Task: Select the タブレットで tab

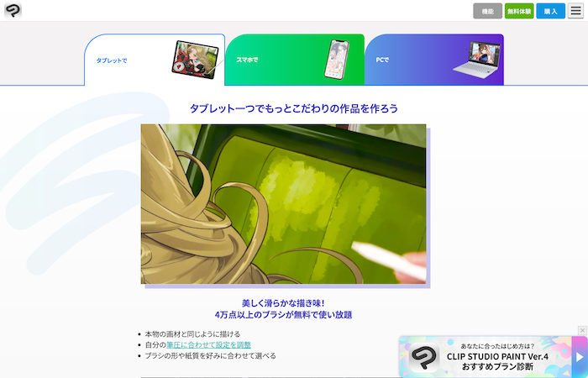Action: point(112,60)
